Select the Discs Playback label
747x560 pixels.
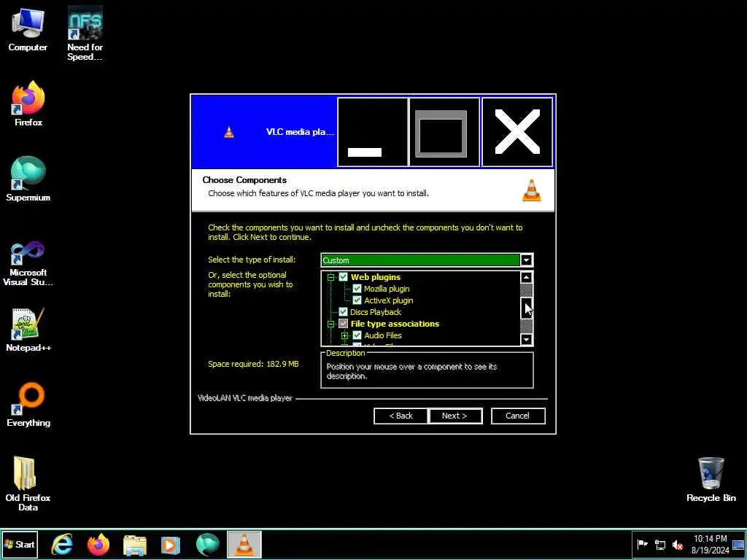tap(376, 312)
